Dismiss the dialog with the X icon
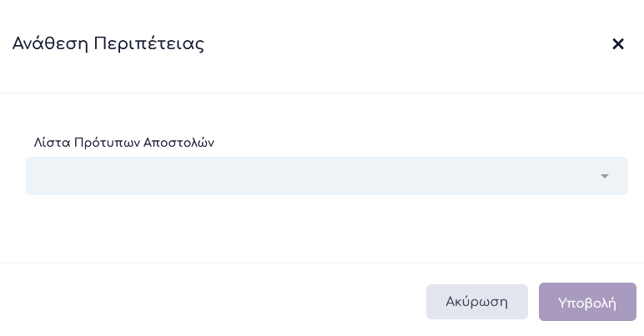This screenshot has width=644, height=336. (x=618, y=43)
